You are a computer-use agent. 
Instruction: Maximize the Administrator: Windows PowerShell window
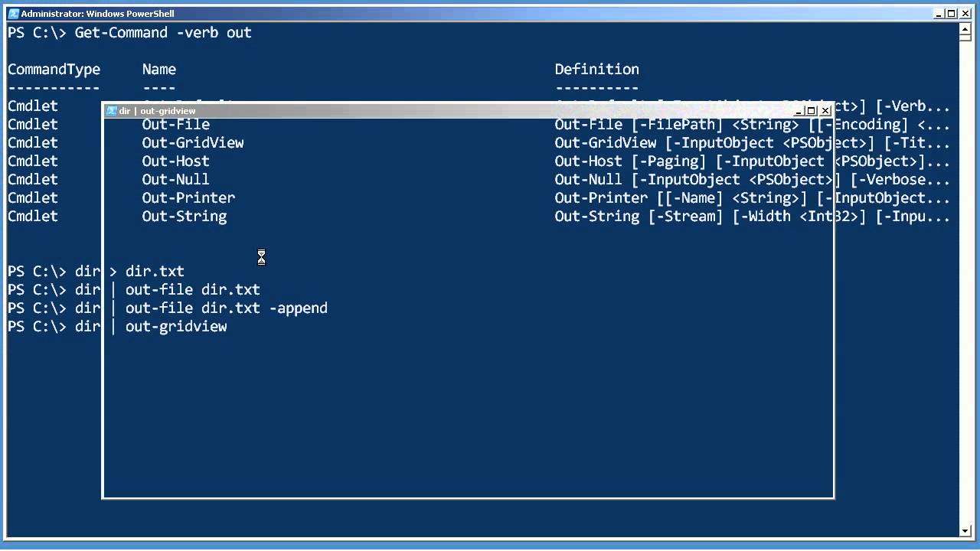(x=952, y=14)
